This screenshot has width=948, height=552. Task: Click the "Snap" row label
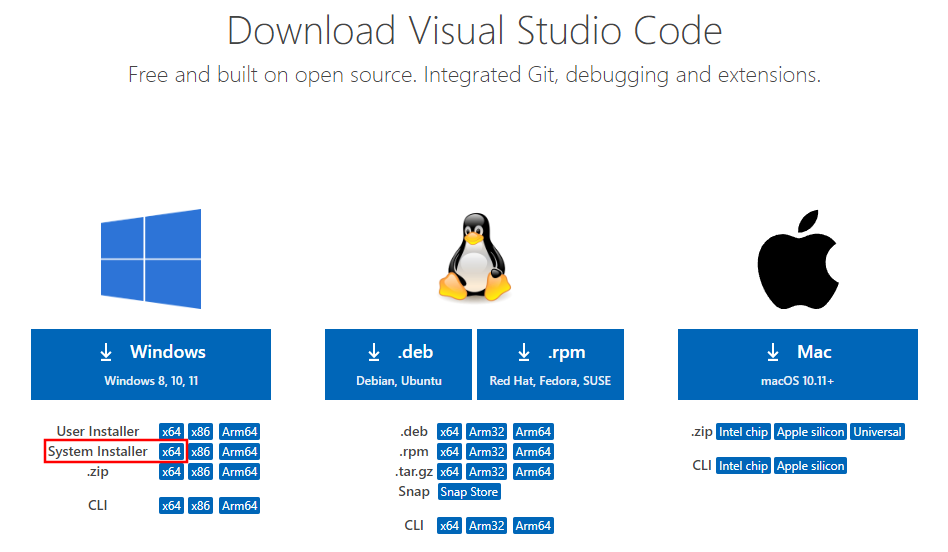coord(414,492)
